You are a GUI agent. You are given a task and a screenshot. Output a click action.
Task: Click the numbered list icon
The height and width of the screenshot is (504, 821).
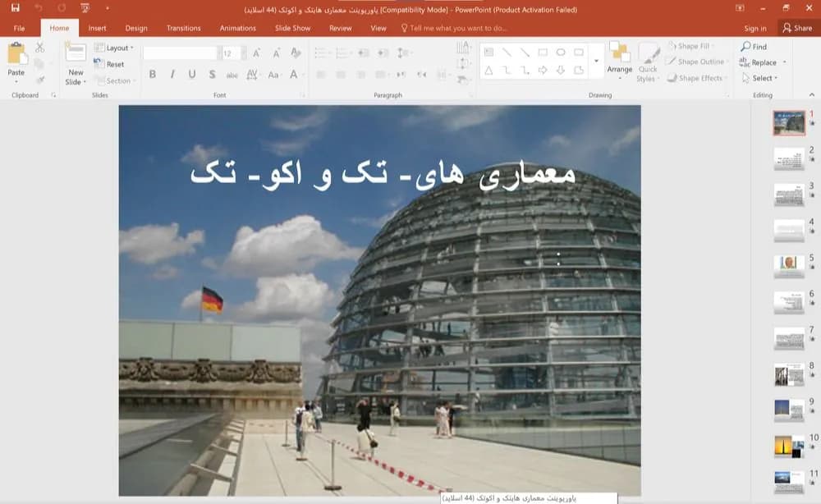(343, 53)
